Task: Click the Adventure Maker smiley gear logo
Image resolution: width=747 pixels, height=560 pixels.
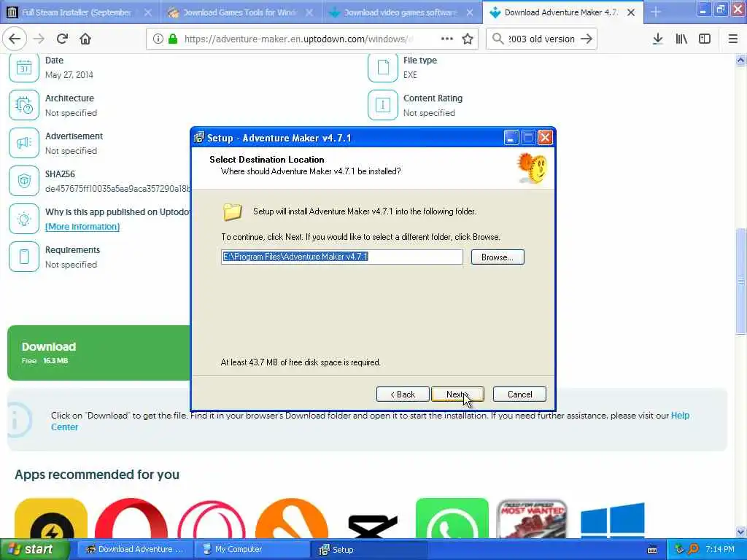Action: [x=532, y=168]
